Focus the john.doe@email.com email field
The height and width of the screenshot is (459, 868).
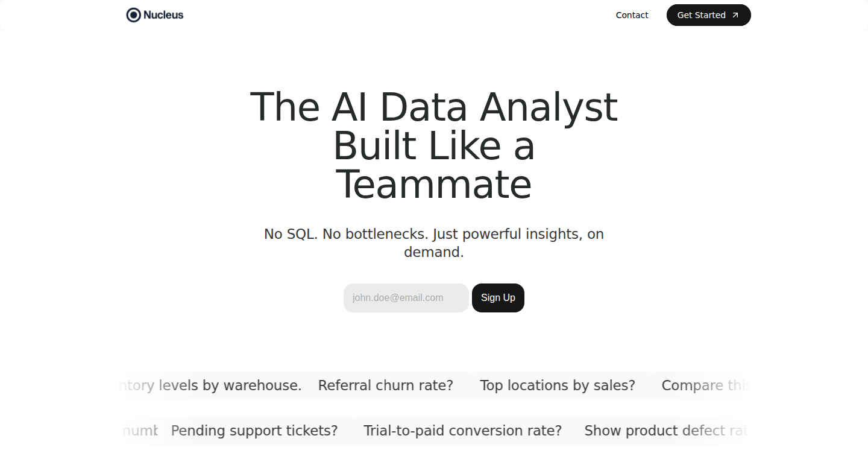[406, 298]
